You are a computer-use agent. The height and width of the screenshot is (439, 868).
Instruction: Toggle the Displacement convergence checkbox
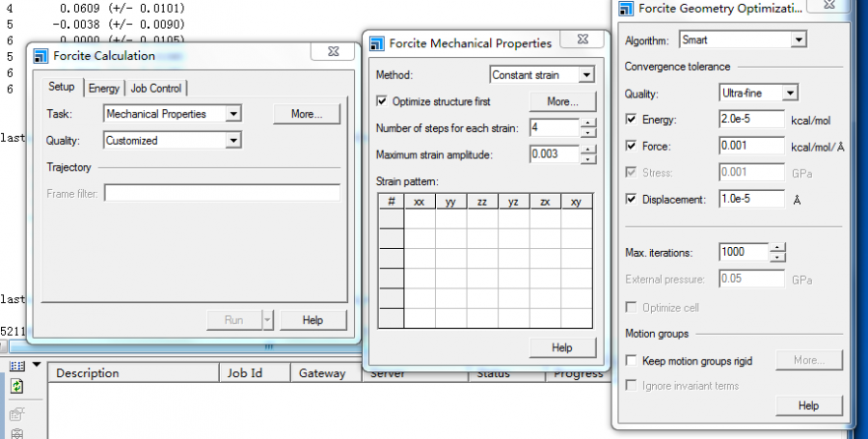pos(631,199)
